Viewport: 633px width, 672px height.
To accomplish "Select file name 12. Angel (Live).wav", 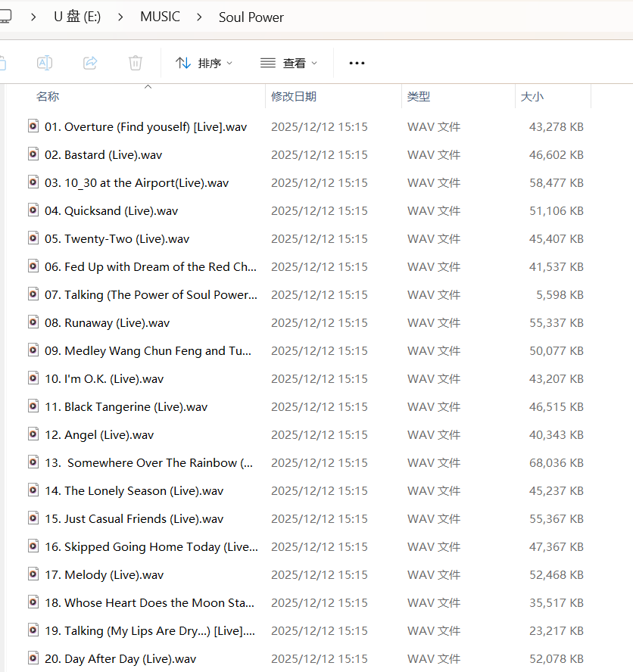I will [99, 435].
